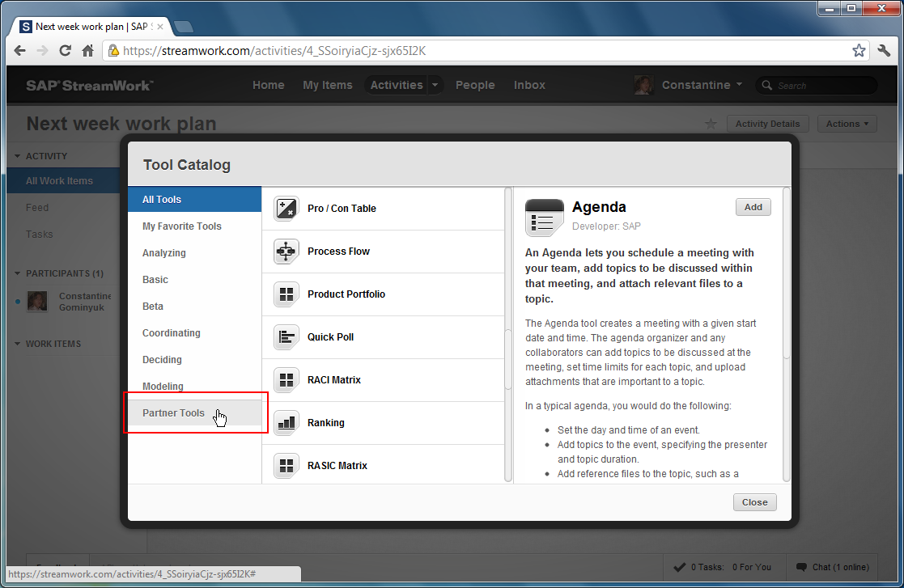This screenshot has height=588, width=904.
Task: Click the SAP StreamWork logo
Action: point(89,86)
